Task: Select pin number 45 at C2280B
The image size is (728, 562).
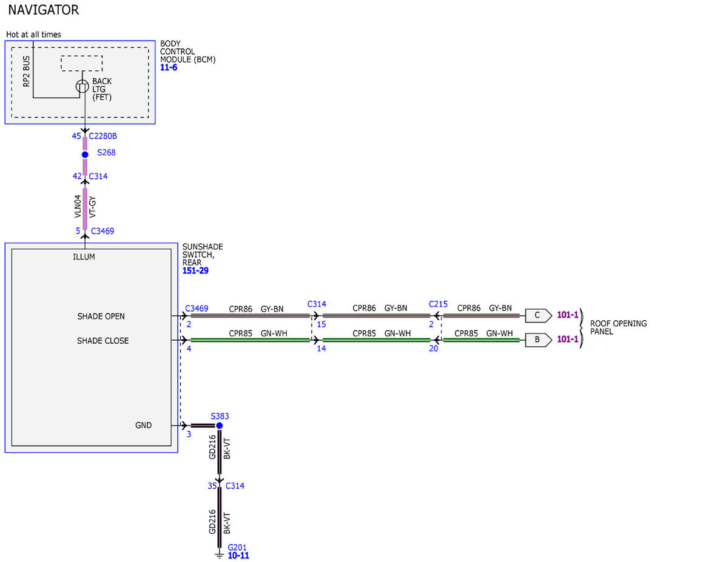Action: (76, 136)
